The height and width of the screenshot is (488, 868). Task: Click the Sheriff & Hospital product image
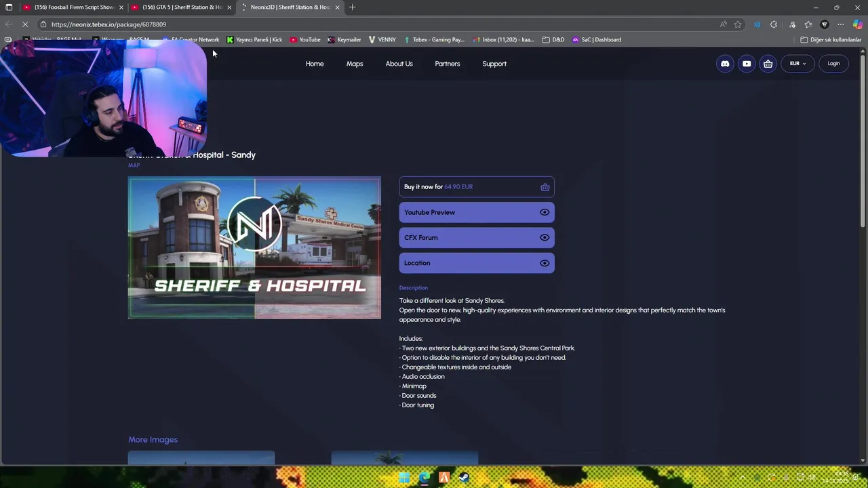click(254, 248)
